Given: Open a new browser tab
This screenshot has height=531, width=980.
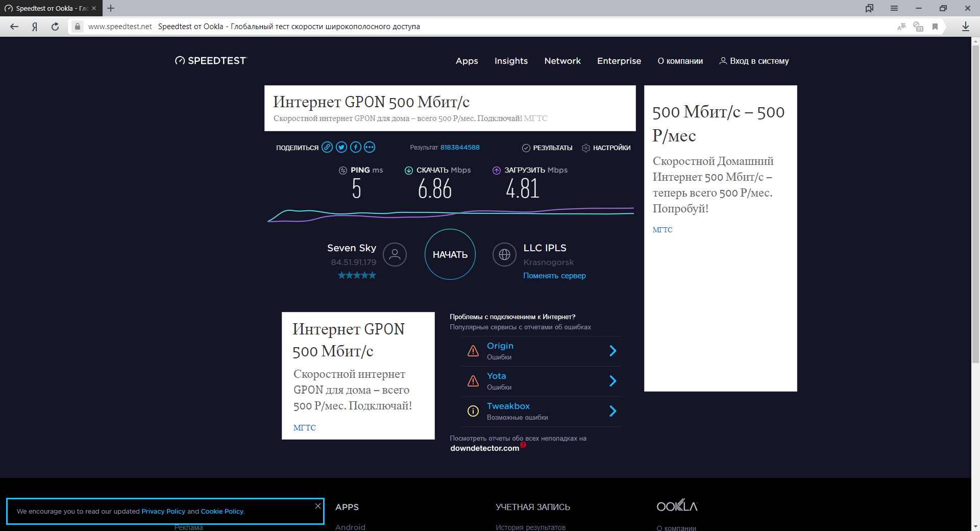Looking at the screenshot, I should tap(111, 8).
